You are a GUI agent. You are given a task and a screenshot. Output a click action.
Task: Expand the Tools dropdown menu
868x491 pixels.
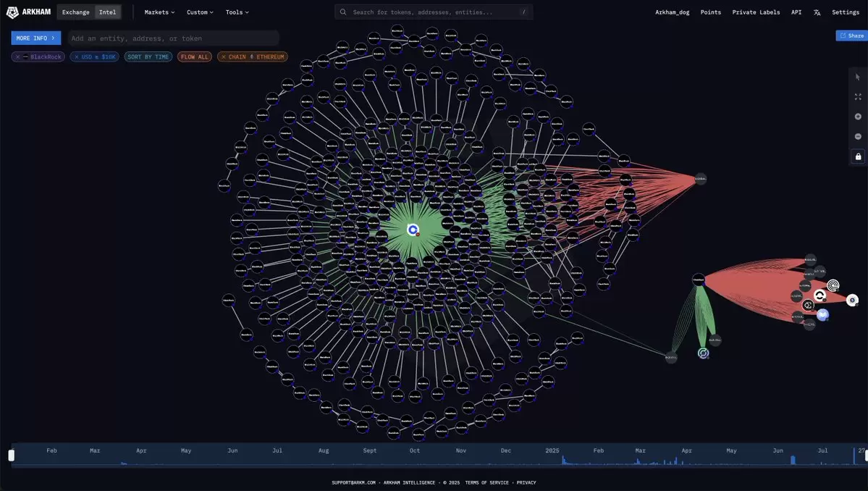pos(237,12)
